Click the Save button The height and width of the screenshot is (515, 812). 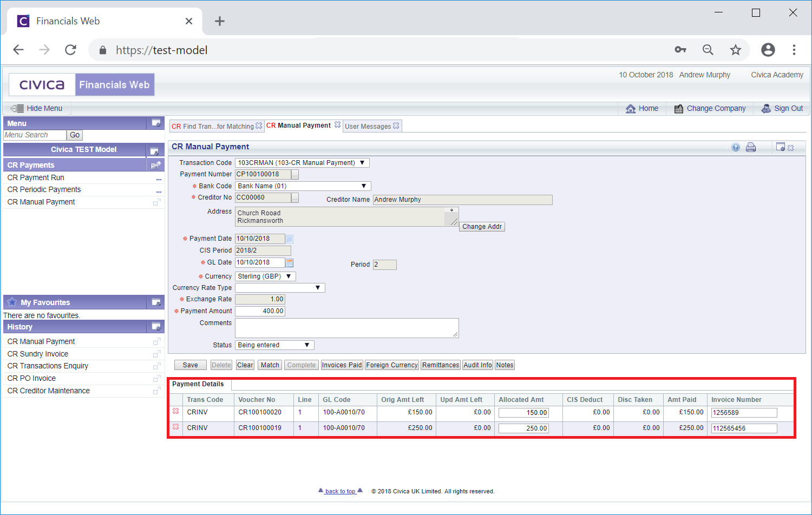191,365
